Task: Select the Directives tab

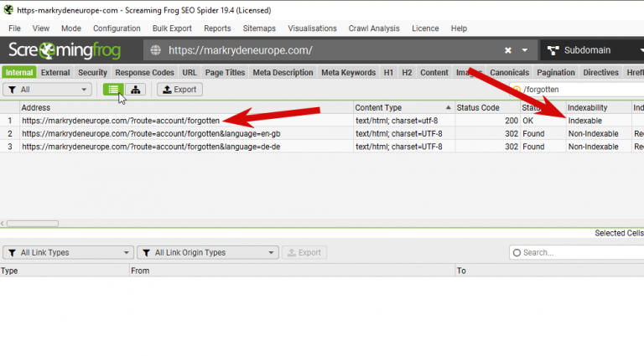Action: 600,73
